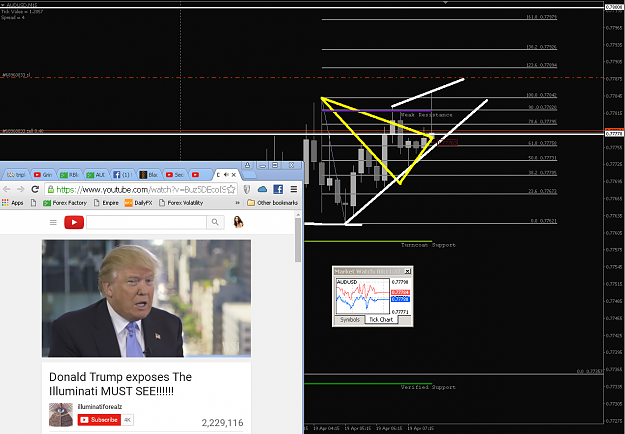Switch to the 'Blac' browser tab
The height and width of the screenshot is (434, 625).
(x=148, y=175)
